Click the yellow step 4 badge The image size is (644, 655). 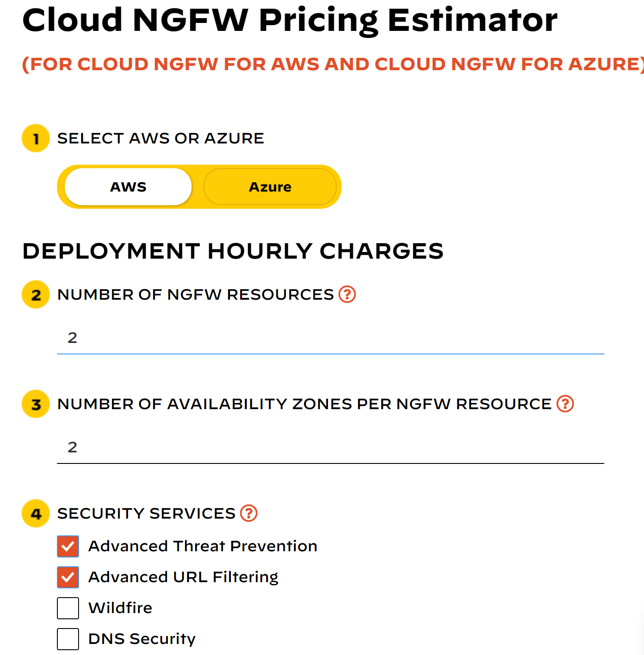(36, 513)
